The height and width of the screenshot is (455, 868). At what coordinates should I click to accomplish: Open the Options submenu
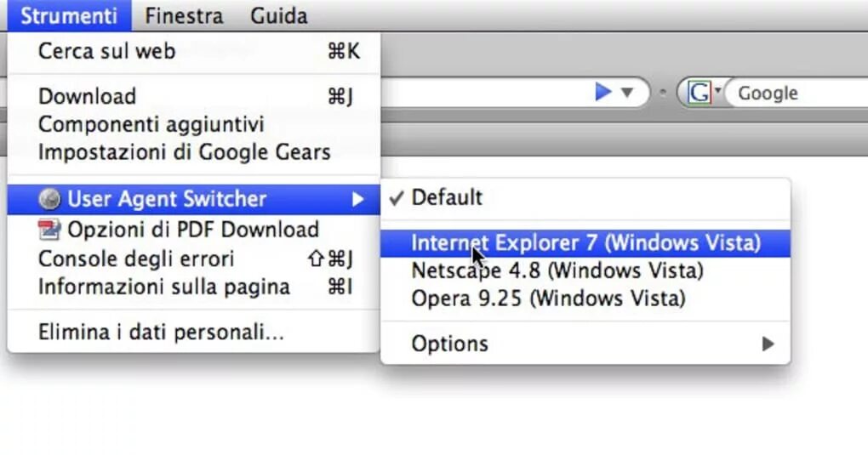click(585, 344)
